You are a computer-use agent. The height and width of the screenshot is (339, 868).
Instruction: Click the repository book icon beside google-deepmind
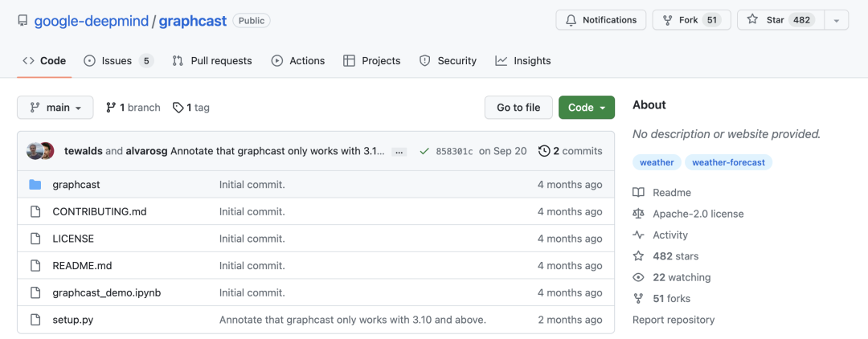(x=23, y=21)
